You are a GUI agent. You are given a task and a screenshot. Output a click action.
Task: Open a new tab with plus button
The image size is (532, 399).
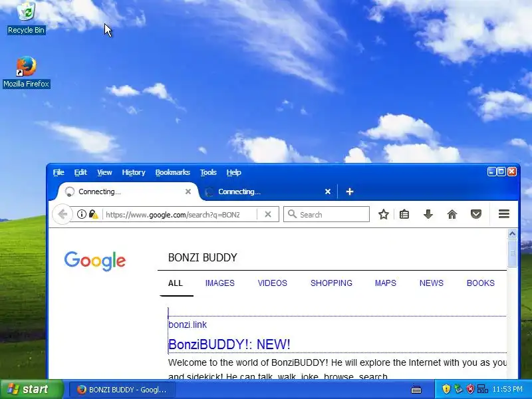pos(350,192)
